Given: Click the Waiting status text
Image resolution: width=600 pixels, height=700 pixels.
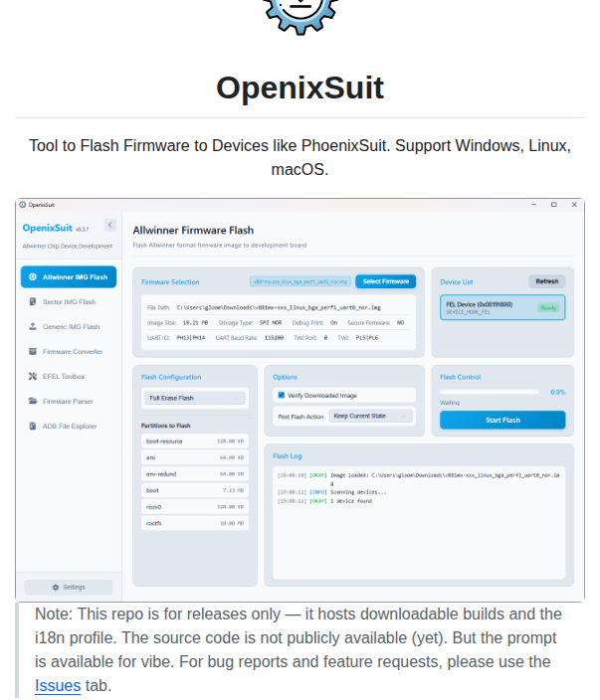Looking at the screenshot, I should [450, 403].
